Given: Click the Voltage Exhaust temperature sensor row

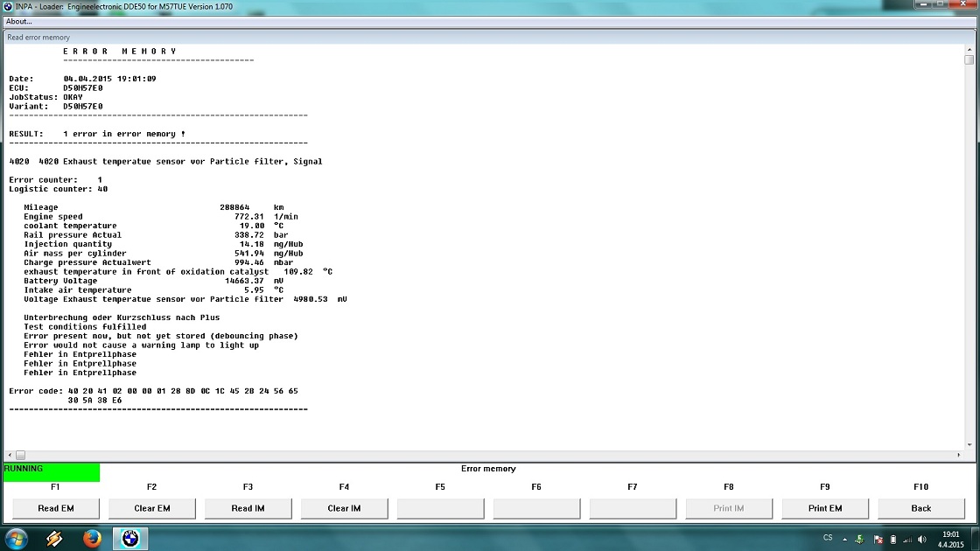Looking at the screenshot, I should pos(185,299).
